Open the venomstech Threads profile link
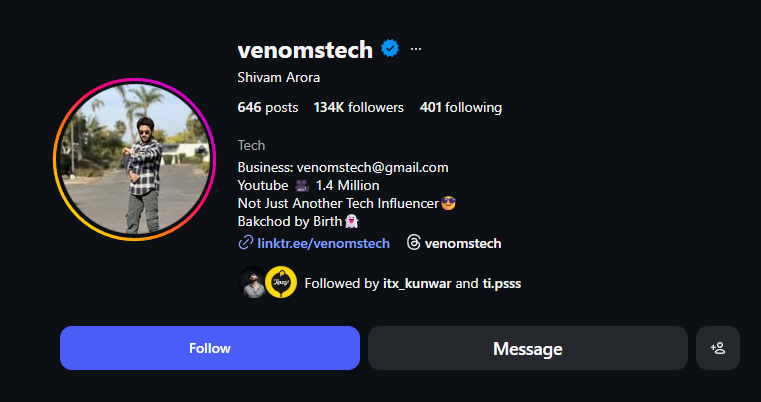Screen dimensions: 761x402 click(x=463, y=243)
